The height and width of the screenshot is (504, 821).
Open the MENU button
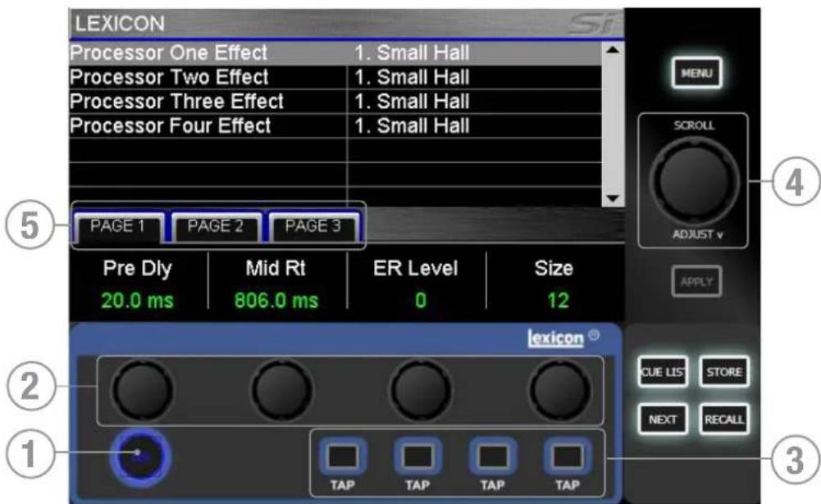(x=696, y=73)
